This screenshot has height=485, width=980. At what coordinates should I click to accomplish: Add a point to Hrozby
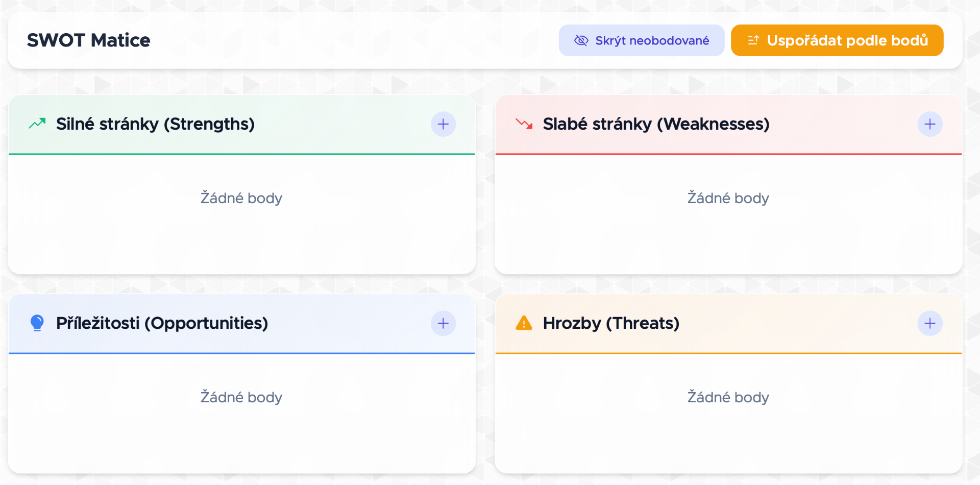(930, 323)
